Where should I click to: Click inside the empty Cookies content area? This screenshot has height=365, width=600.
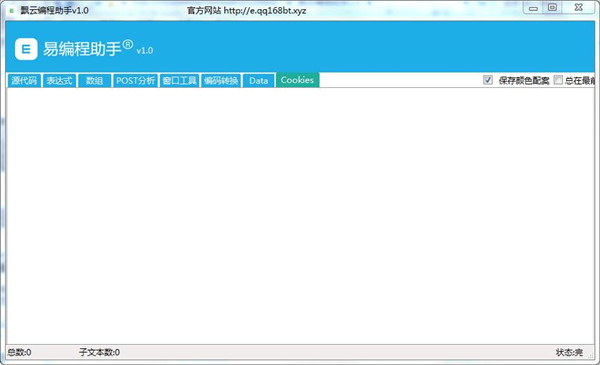click(300, 216)
